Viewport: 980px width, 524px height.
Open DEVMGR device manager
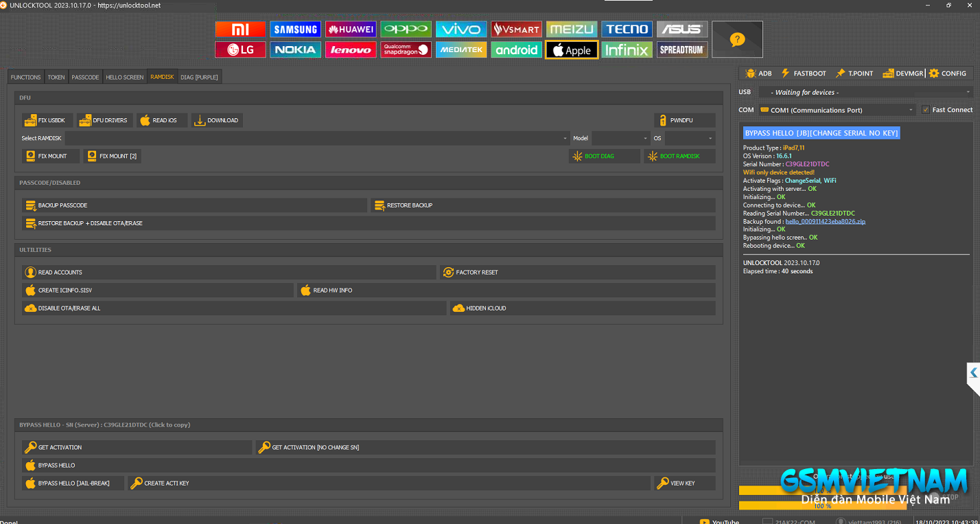point(903,73)
